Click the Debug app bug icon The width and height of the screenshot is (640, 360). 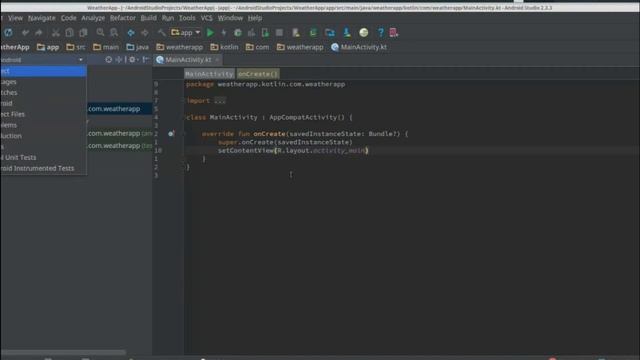tap(238, 33)
